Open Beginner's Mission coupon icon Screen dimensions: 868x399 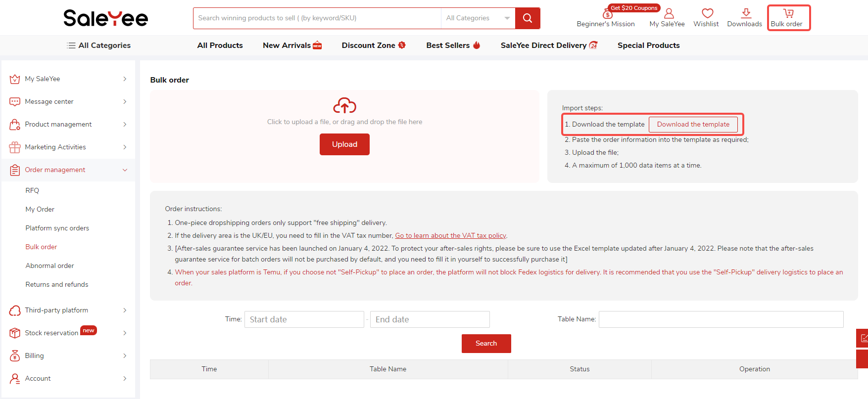click(x=607, y=14)
